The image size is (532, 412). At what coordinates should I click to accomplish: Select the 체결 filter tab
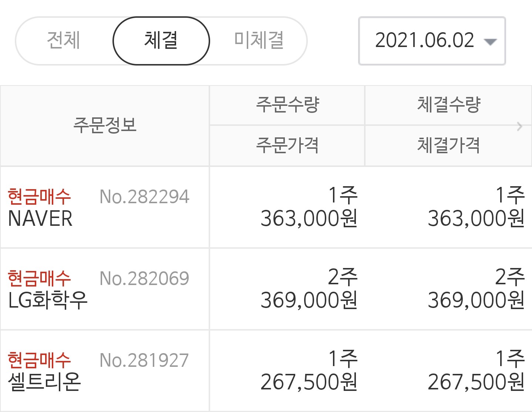pos(161,40)
